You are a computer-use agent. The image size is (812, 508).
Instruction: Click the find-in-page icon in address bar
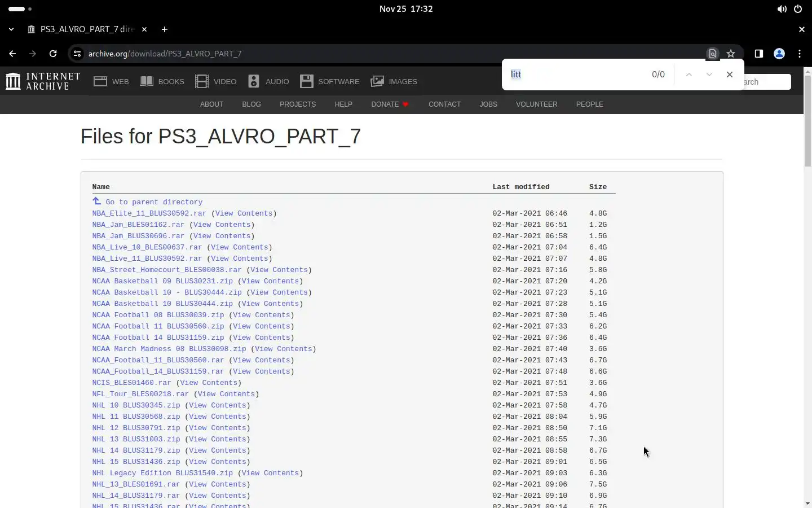pyautogui.click(x=713, y=54)
